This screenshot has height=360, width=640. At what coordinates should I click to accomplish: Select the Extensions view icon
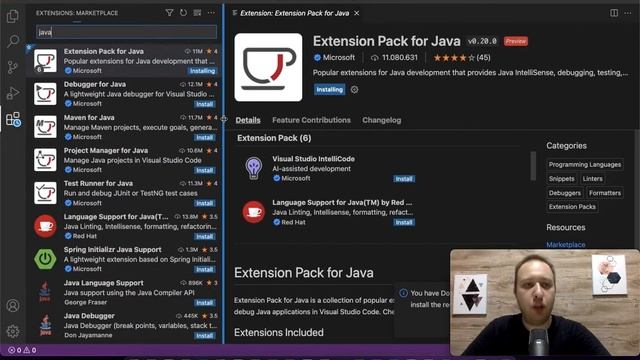[x=13, y=120]
